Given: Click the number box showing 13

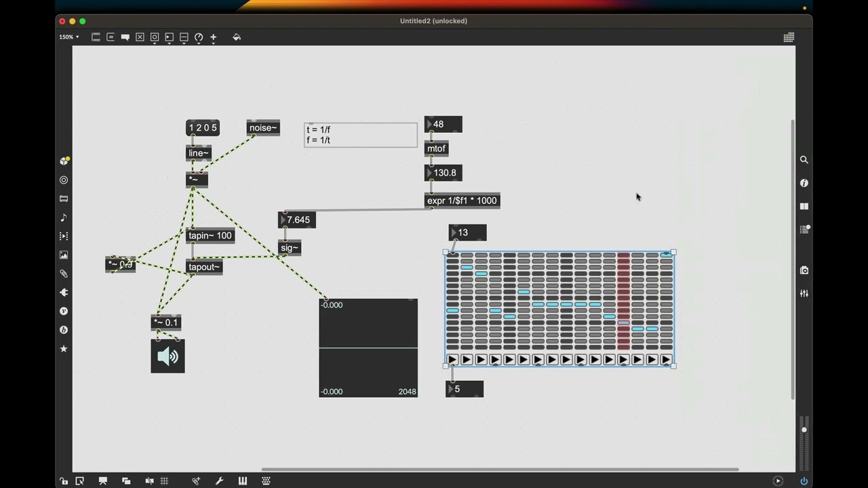Looking at the screenshot, I should coord(467,232).
